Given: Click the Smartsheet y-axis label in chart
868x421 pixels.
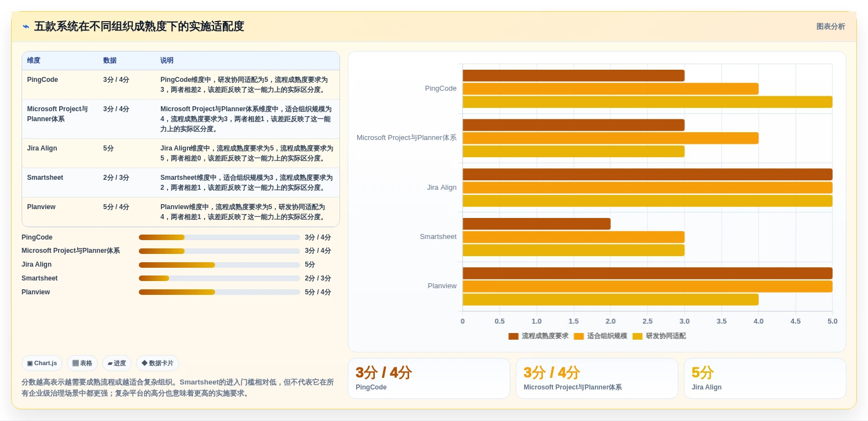Looking at the screenshot, I should point(438,237).
